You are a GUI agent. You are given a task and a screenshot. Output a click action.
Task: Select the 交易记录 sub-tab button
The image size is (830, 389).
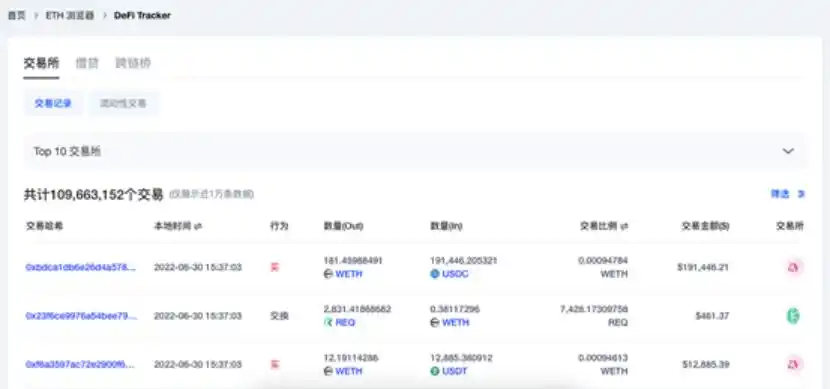coord(53,104)
